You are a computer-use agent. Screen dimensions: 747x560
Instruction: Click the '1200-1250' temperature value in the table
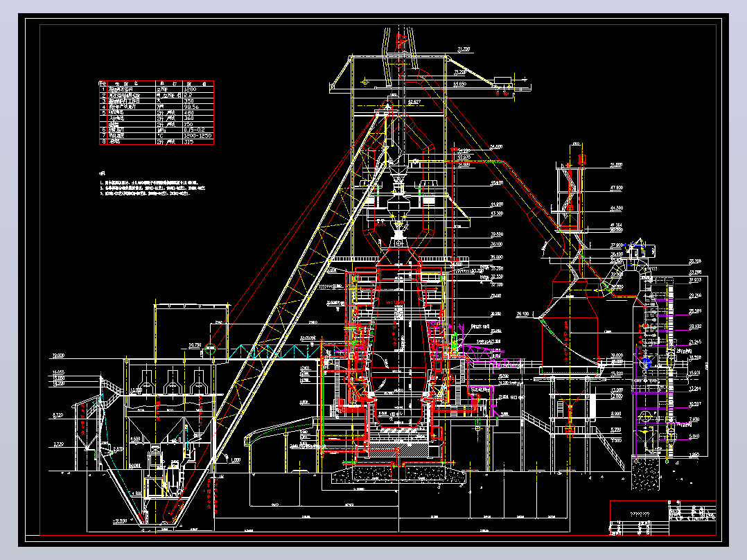(197, 136)
